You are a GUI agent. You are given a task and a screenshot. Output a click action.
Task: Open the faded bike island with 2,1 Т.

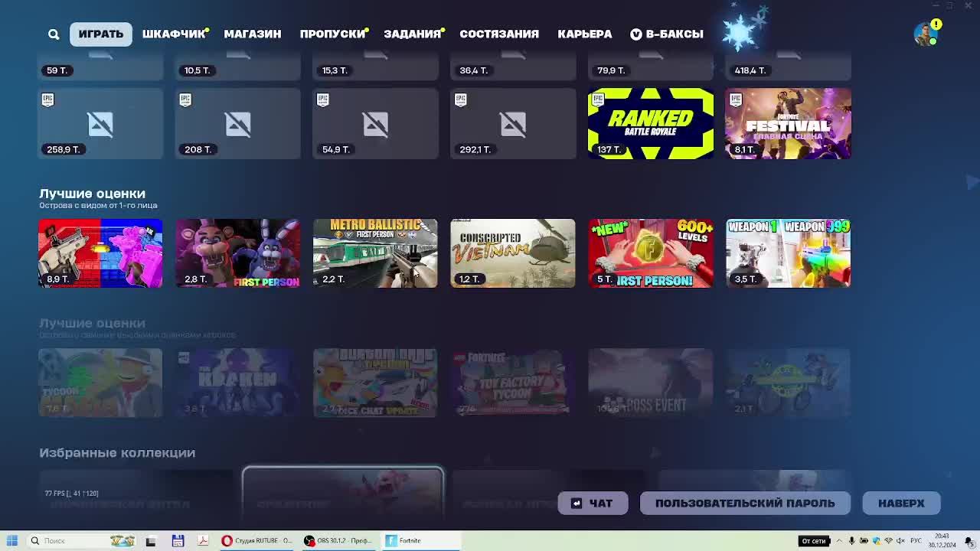(788, 383)
